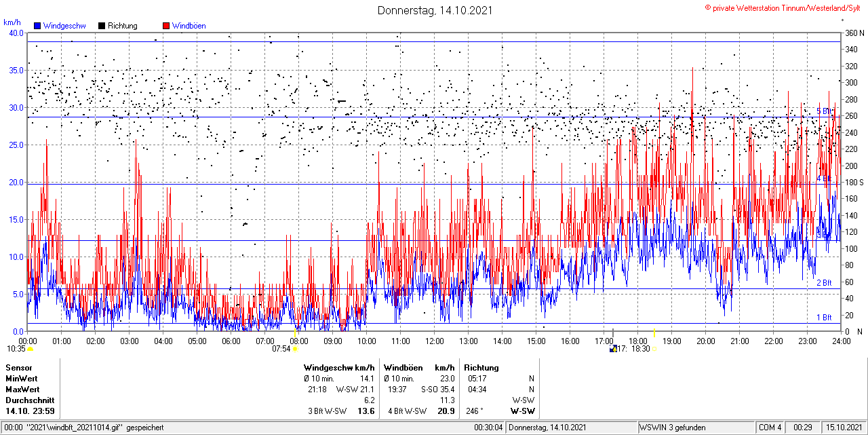
Task: Click the '00:29' status field
Action: coord(803,428)
